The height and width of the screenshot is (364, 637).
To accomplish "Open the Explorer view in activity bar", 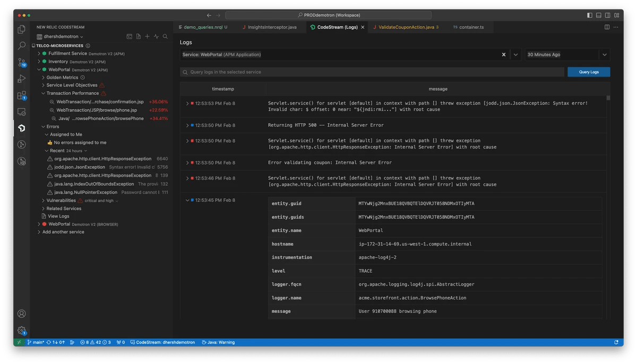I will pos(22,30).
